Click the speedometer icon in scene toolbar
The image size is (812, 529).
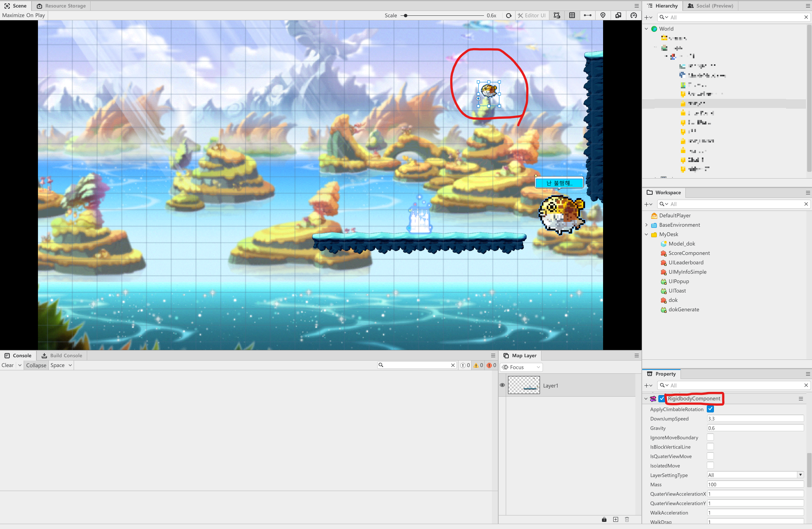pos(634,15)
